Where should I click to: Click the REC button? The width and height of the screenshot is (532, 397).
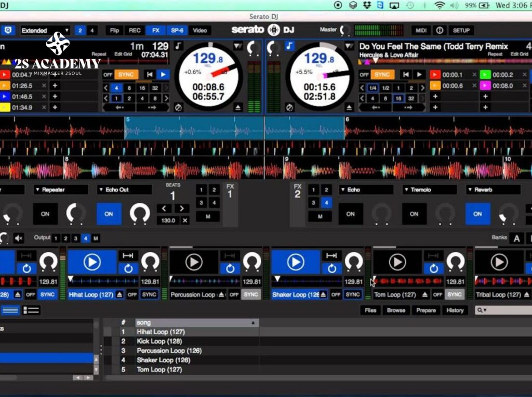[x=135, y=31]
